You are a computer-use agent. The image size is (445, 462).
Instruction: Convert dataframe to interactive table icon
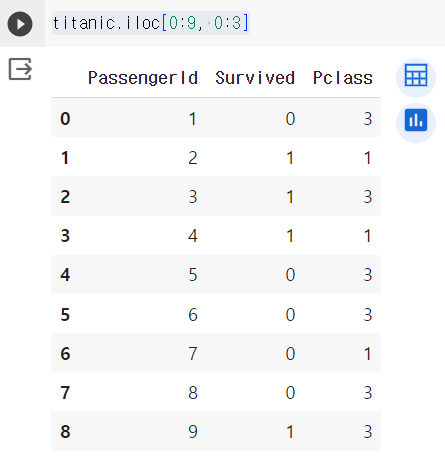click(x=416, y=76)
